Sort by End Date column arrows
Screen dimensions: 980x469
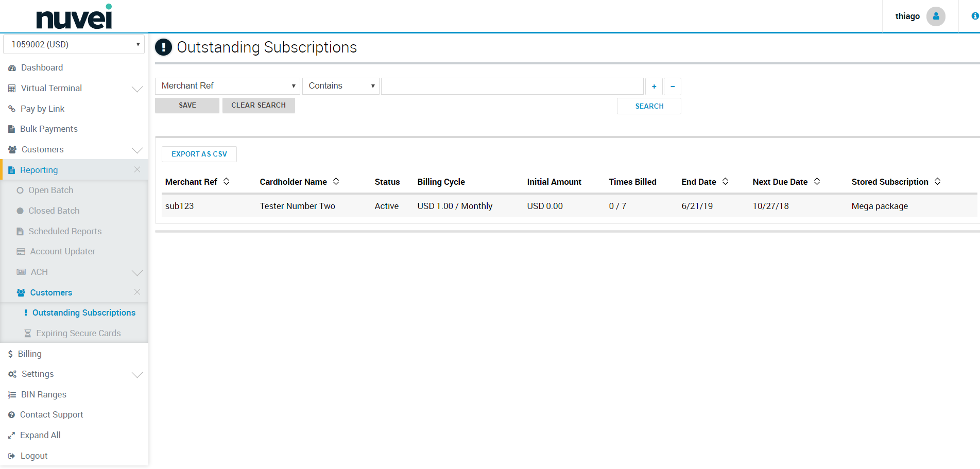(725, 181)
